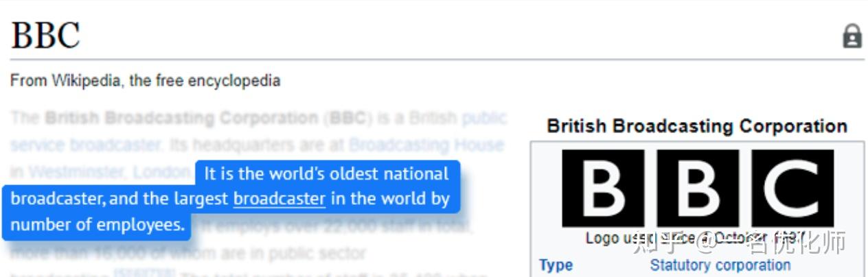
Task: Click the page protection padlock icon
Action: 852,36
